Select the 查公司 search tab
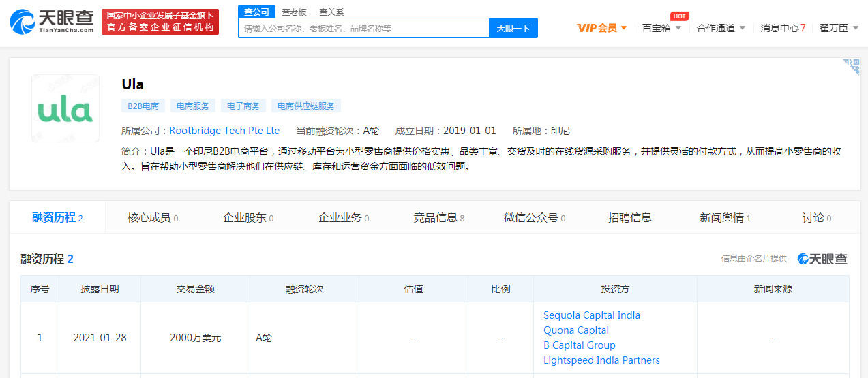Screen dimensions: 868x378 [x=257, y=12]
